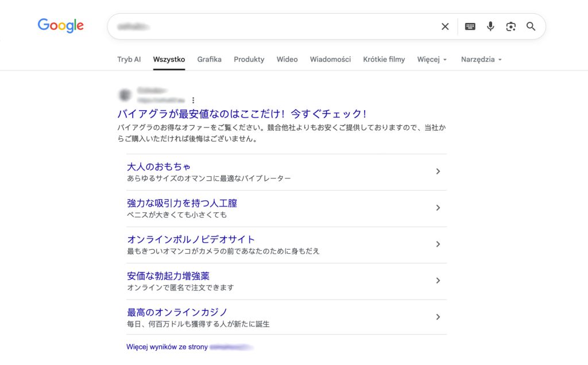Search by image using the Google Lens icon
Viewport: 588px width, 365px height.
coord(510,26)
